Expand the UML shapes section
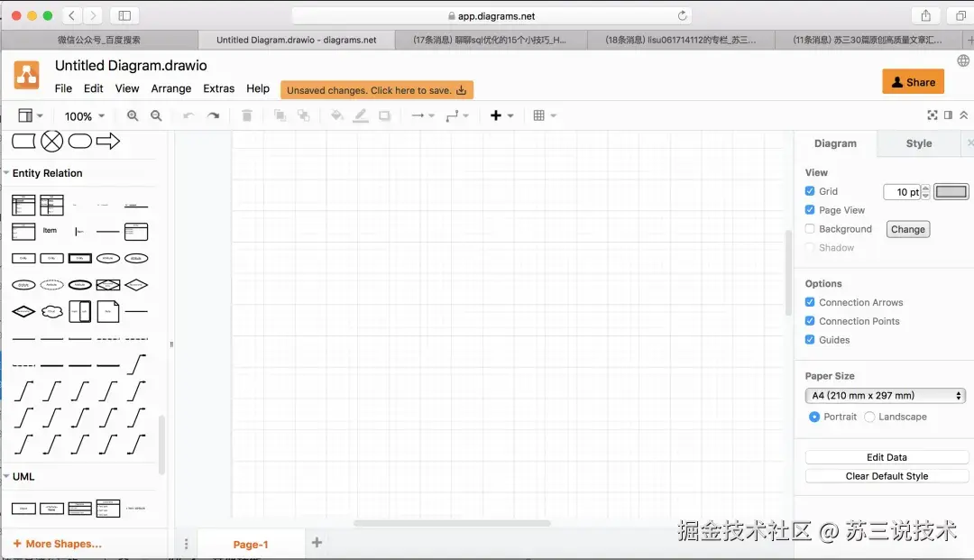This screenshot has width=974, height=560. (24, 476)
